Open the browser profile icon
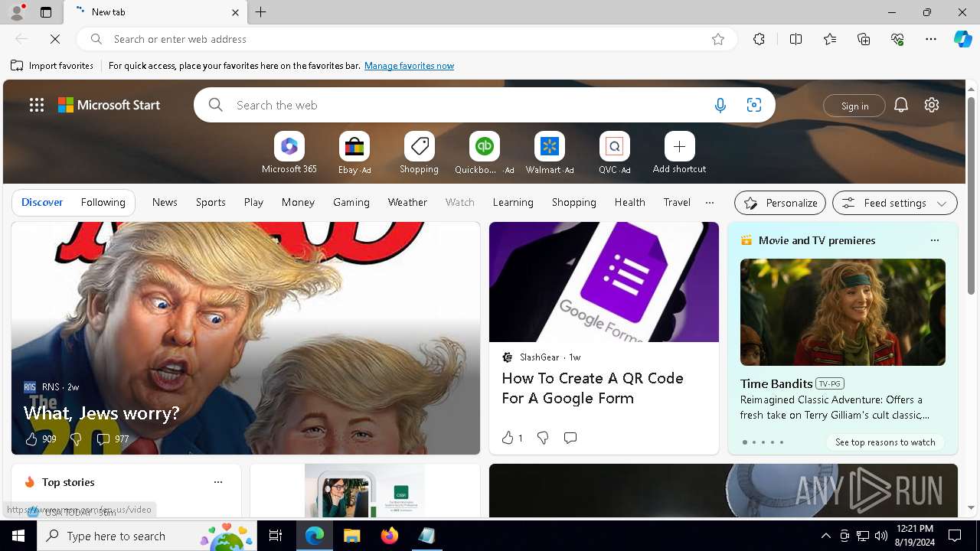 (16, 12)
